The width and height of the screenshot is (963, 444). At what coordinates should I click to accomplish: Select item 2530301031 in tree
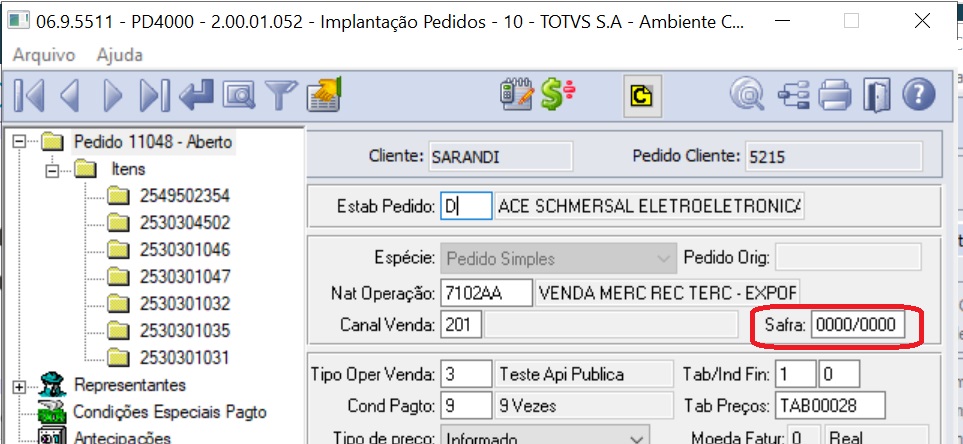tap(185, 357)
